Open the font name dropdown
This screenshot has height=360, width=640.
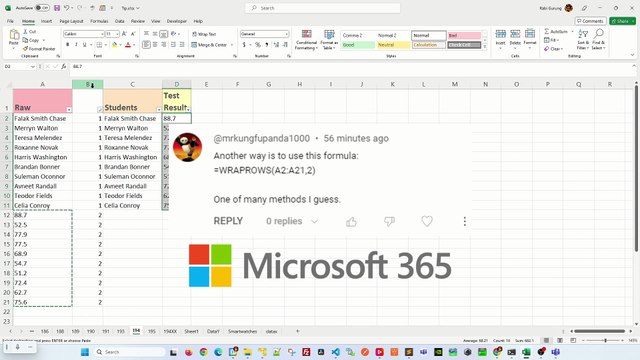(x=102, y=34)
